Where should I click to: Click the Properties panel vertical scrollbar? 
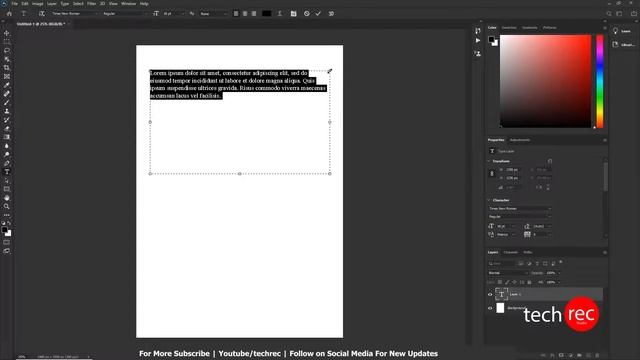(605, 176)
